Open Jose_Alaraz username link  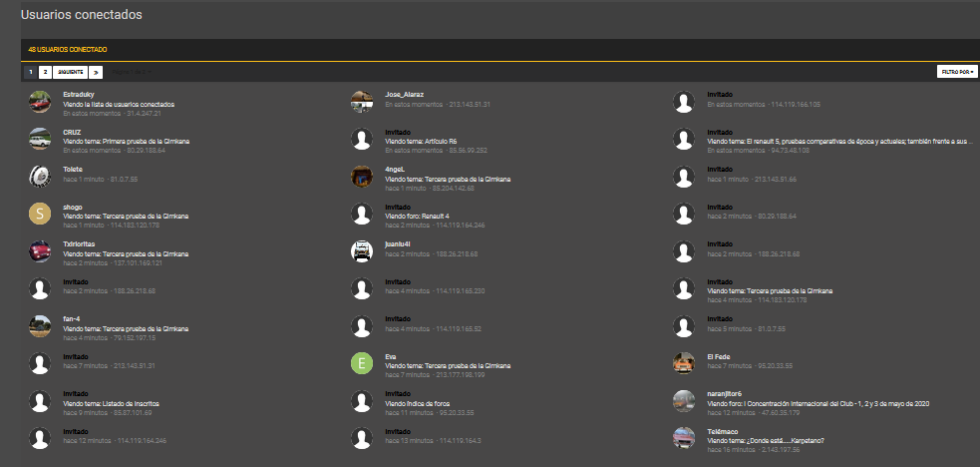coord(405,95)
